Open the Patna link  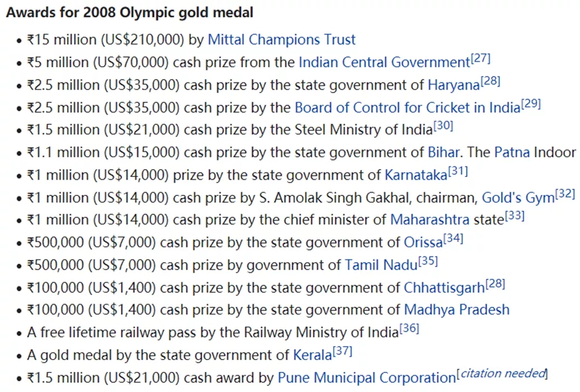coord(512,152)
